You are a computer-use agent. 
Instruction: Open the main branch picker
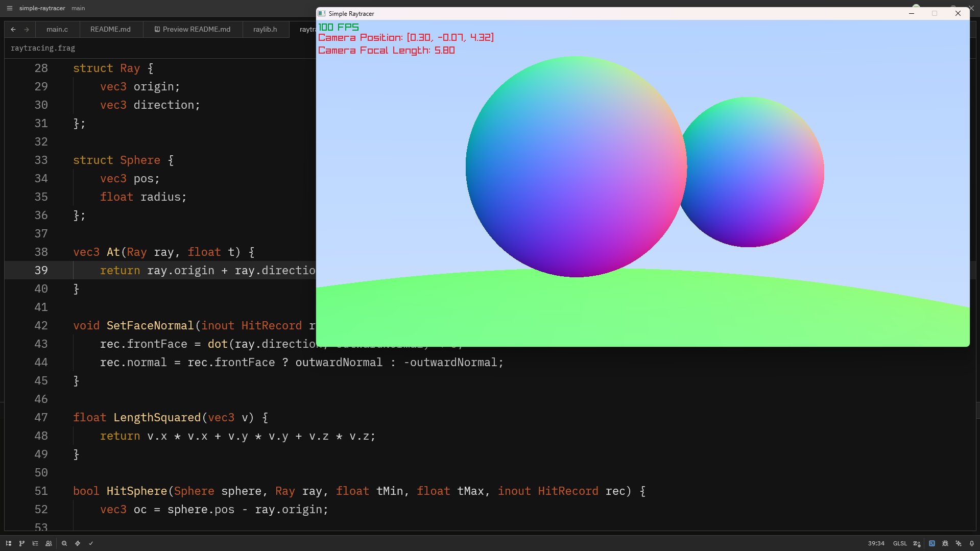[78, 8]
